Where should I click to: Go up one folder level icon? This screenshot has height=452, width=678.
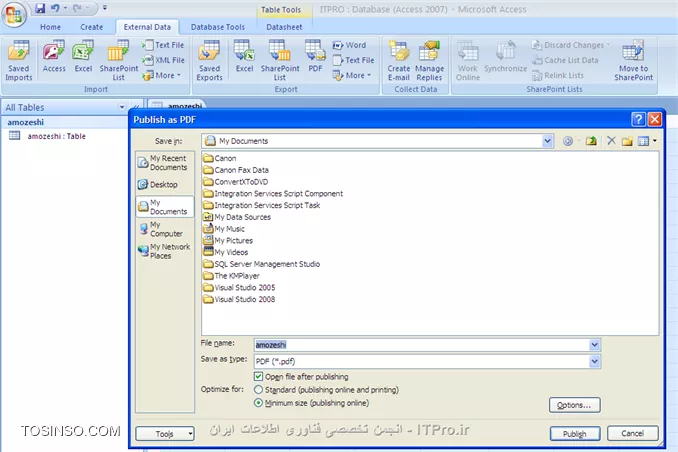[591, 141]
